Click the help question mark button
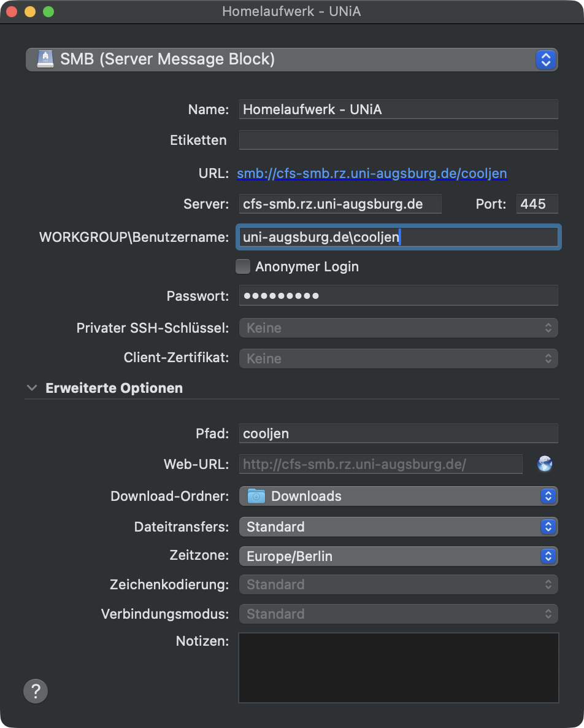The image size is (584, 728). [36, 691]
